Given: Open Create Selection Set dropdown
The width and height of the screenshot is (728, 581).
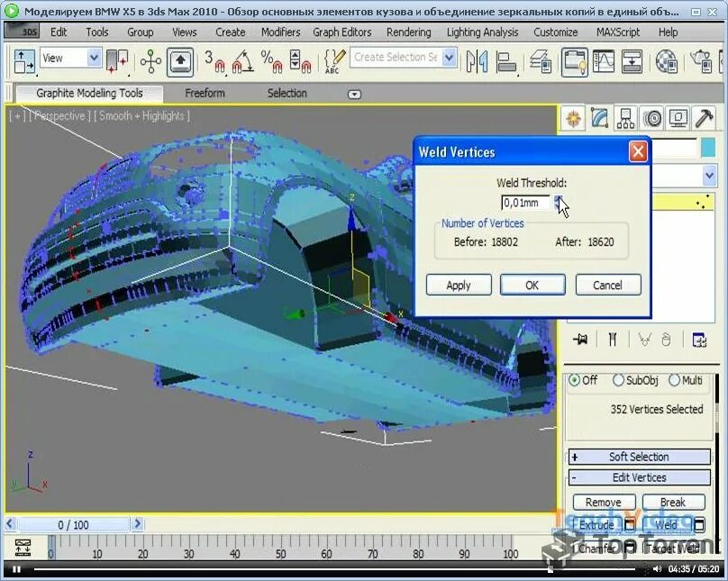Looking at the screenshot, I should [x=449, y=58].
